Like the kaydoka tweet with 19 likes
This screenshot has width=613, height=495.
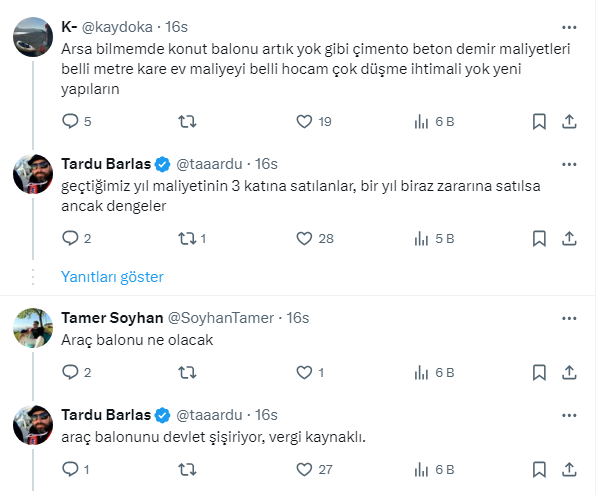[306, 122]
